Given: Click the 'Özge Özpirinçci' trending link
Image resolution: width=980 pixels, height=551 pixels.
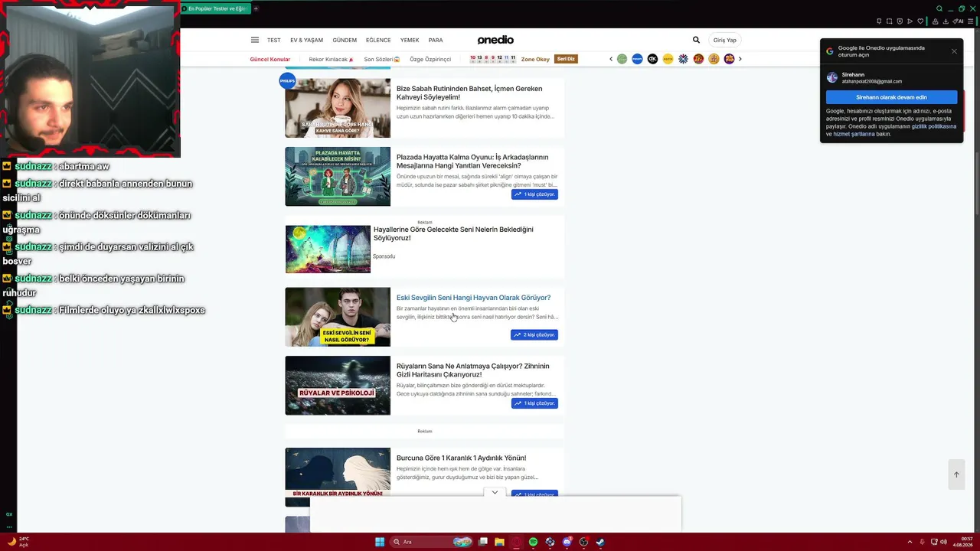Looking at the screenshot, I should tap(430, 59).
